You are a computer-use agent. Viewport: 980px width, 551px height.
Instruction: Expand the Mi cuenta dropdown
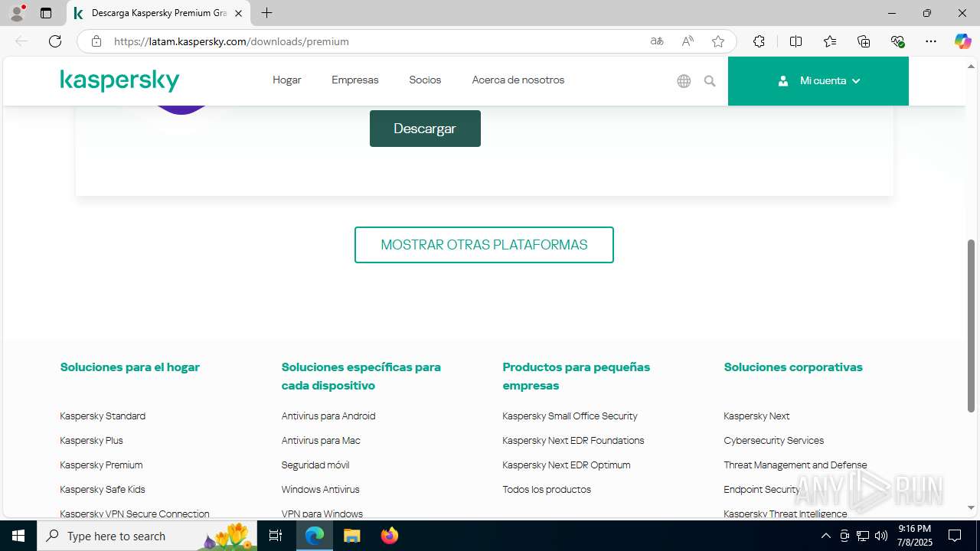point(818,81)
